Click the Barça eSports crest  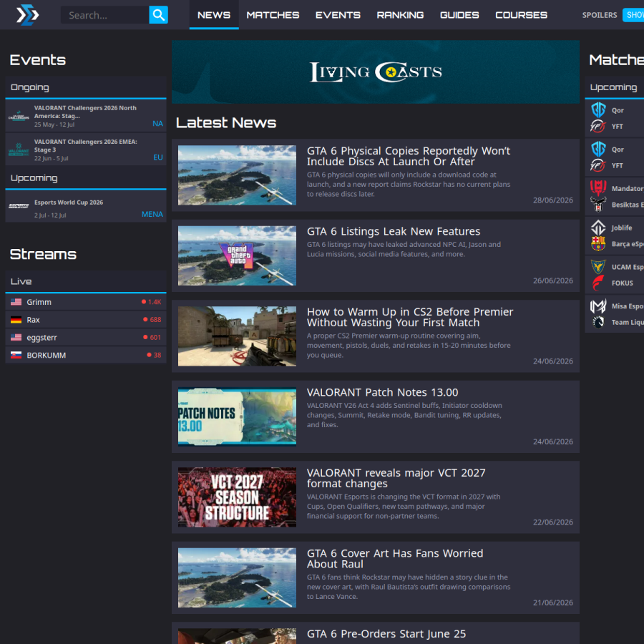598,243
